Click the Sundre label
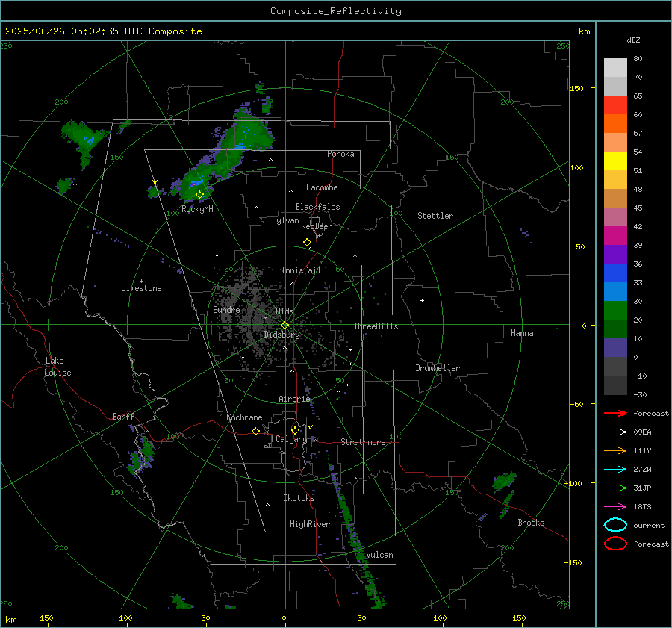 [x=226, y=310]
